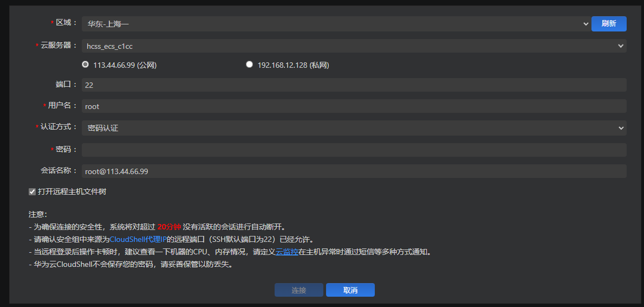
Task: Open the 区域 region dropdown
Action: coord(336,24)
